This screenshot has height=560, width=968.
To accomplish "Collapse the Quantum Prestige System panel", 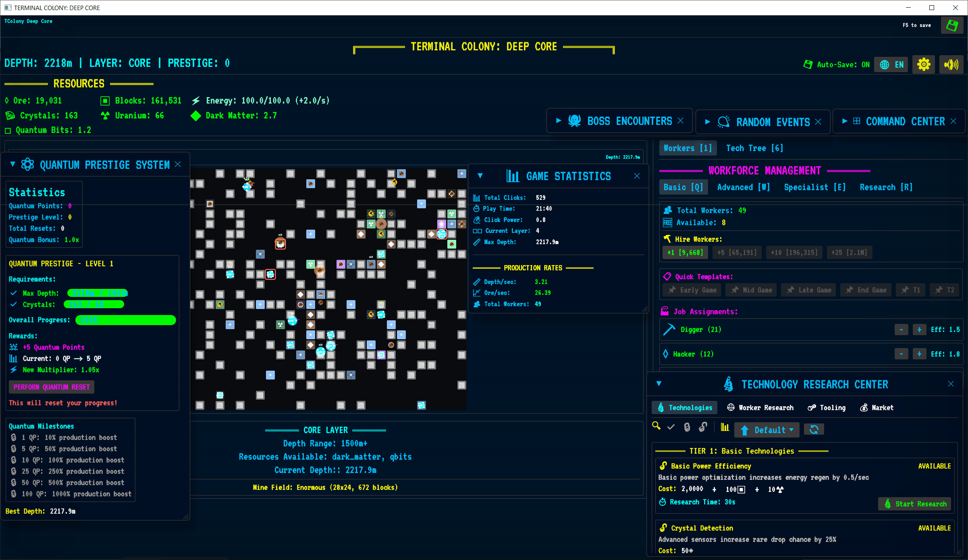I will 12,164.
